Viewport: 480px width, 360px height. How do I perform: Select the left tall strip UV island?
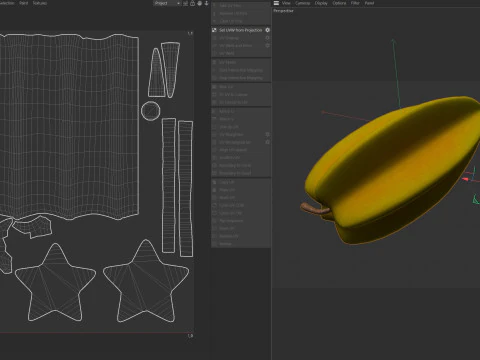click(169, 185)
